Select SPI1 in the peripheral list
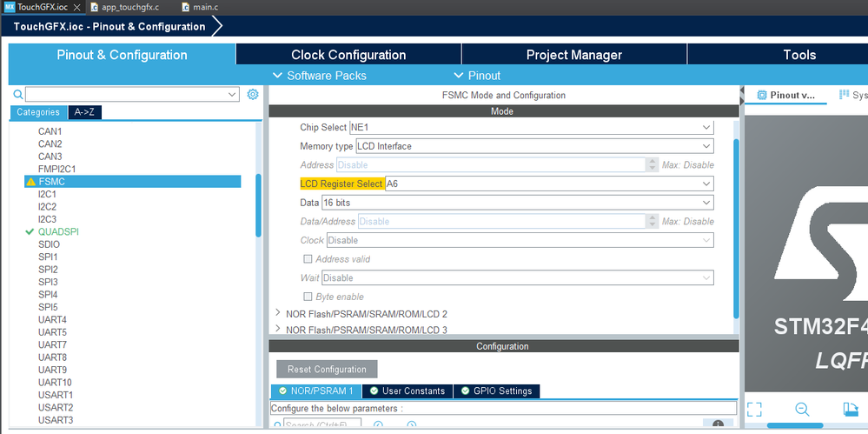Screen dimensions: 868x434 (48, 257)
